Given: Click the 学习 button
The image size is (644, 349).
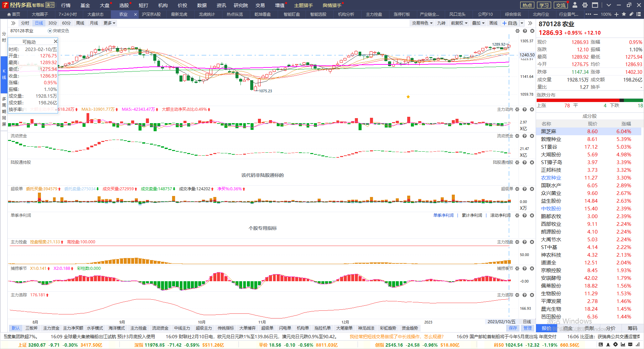Looking at the screenshot, I should click(x=544, y=5).
